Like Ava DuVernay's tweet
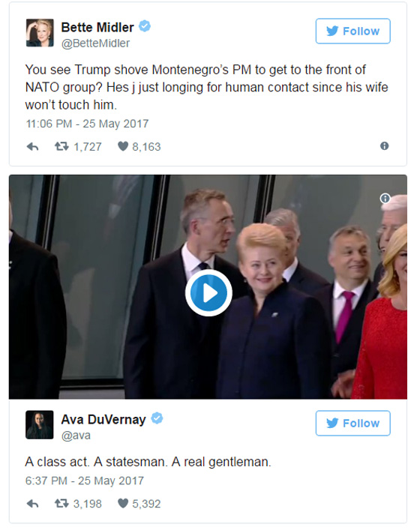The height and width of the screenshot is (530, 420). [x=123, y=503]
